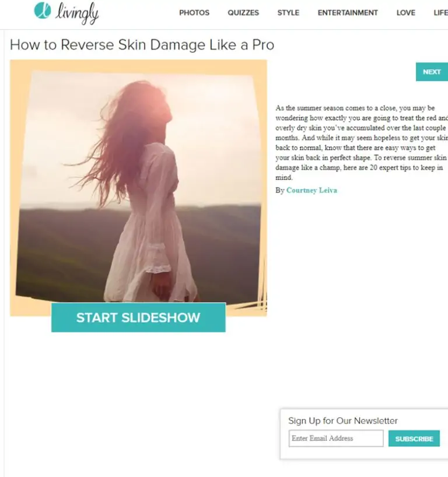Open the PHOTOS menu item
This screenshot has height=477, width=448.
click(194, 13)
